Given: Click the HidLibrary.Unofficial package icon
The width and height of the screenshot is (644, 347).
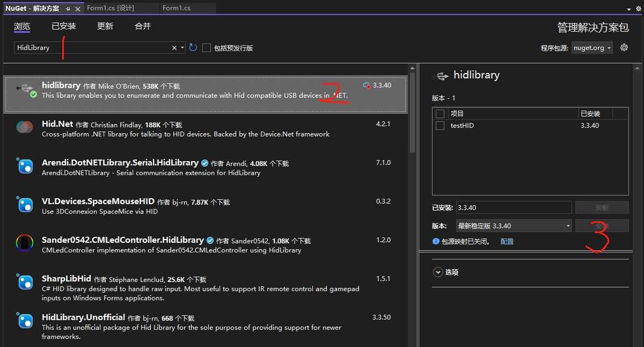Looking at the screenshot, I should tap(25, 321).
